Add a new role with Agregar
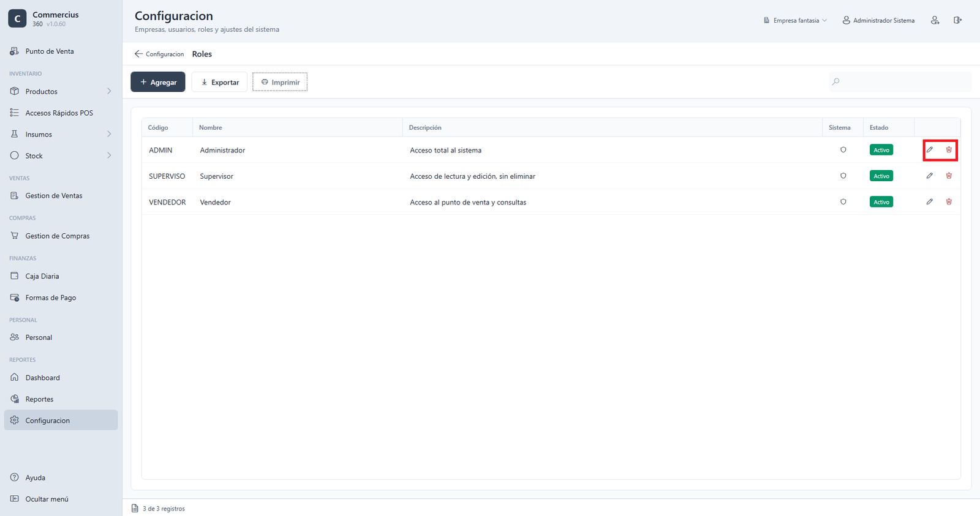980x516 pixels. coord(158,82)
